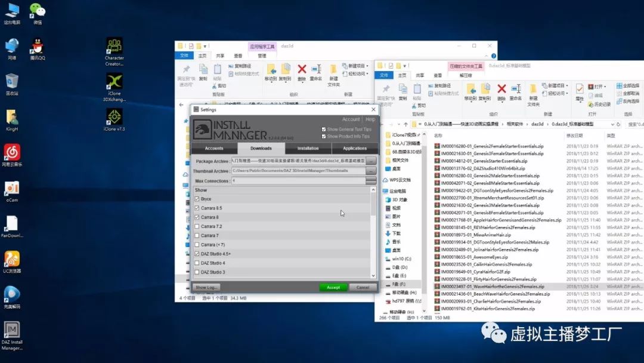Expand the Open (打开) dropdown in right Explorer ribbon
Image resolution: width=644 pixels, height=363 pixels.
pyautogui.click(x=597, y=87)
